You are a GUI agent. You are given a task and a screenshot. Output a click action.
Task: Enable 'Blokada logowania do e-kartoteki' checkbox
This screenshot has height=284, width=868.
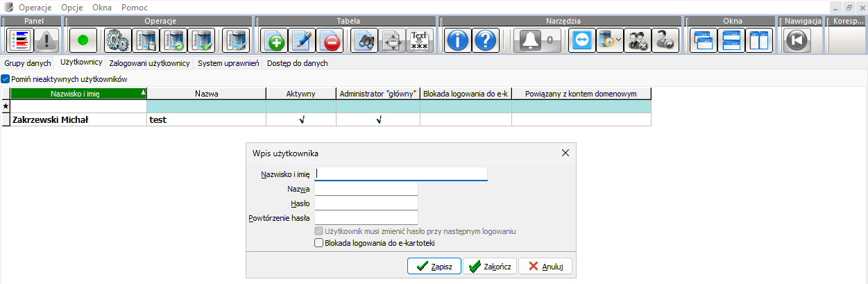point(319,243)
